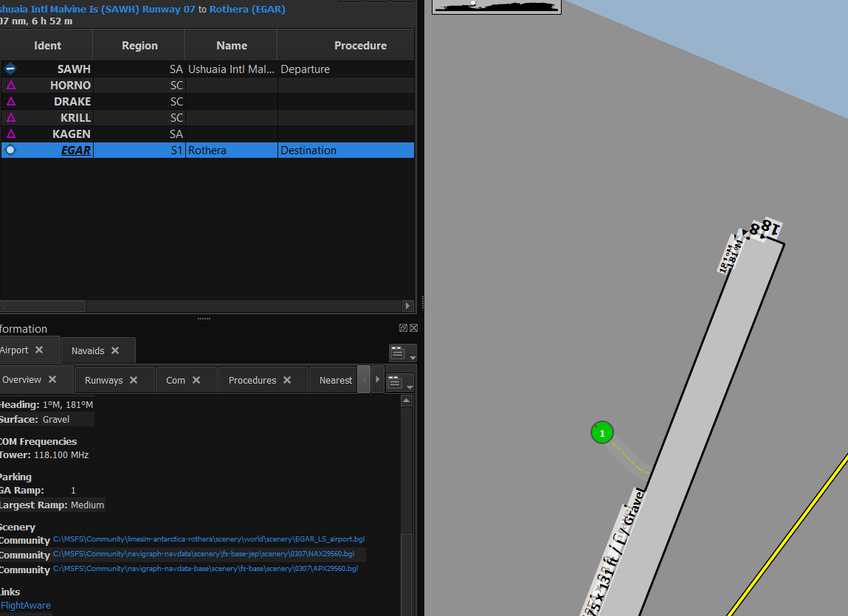Open the FlightAware link
848x616 pixels.
[25, 605]
